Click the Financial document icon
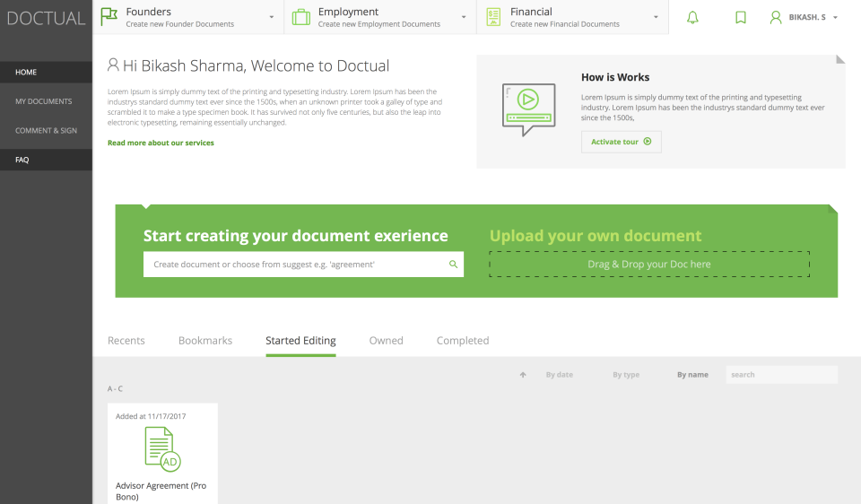This screenshot has width=861, height=504. [493, 17]
